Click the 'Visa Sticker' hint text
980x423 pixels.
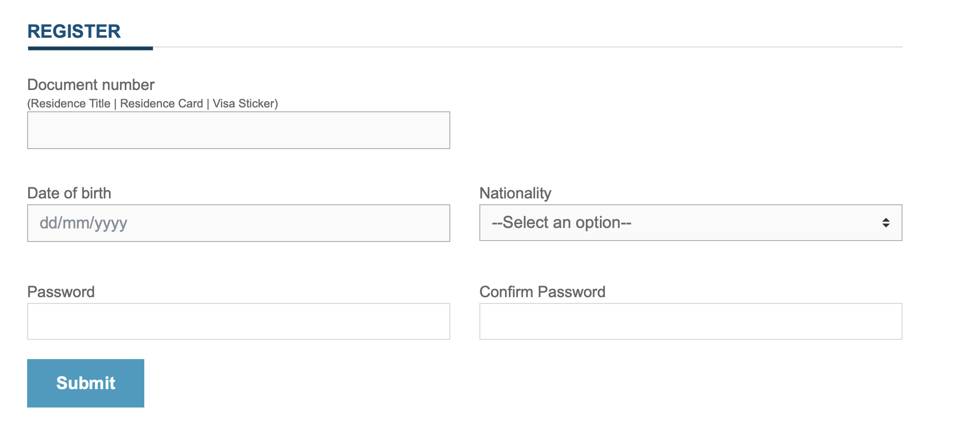244,104
